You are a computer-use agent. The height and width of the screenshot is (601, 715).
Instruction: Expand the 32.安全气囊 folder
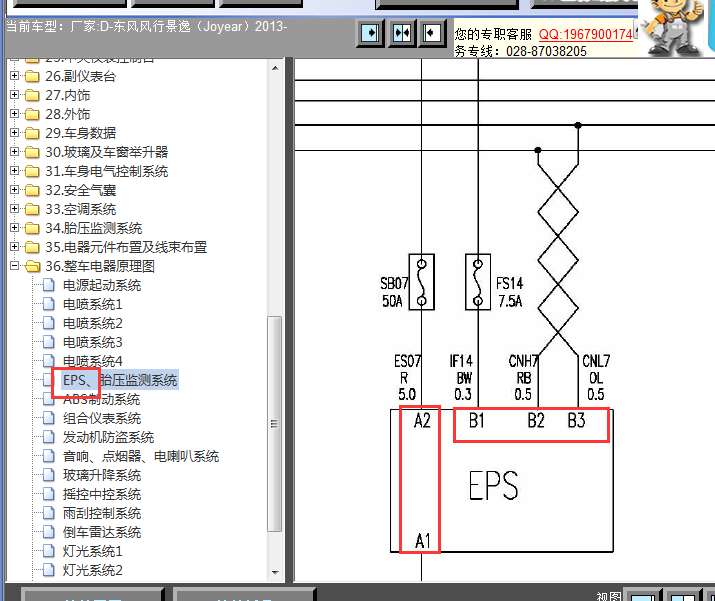pyautogui.click(x=14, y=189)
